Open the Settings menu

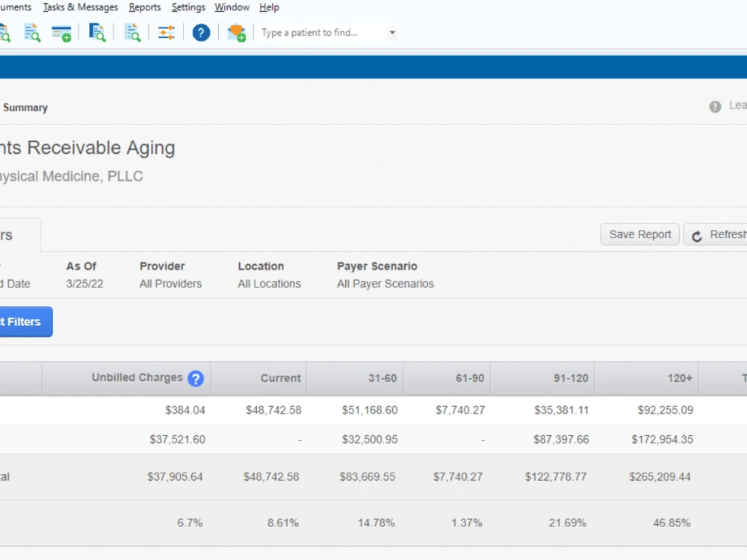(x=188, y=7)
